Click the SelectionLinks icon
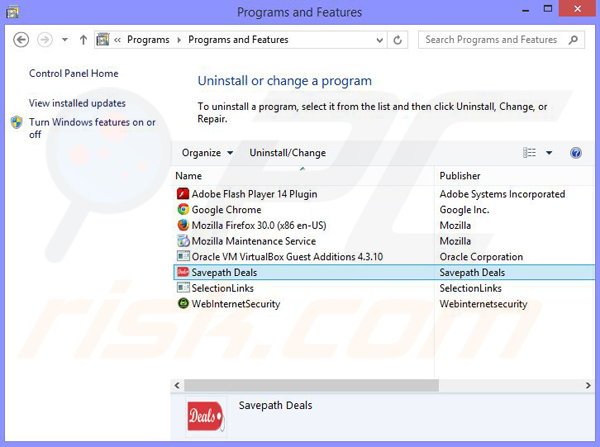Viewport: 600px width, 447px height. point(183,287)
